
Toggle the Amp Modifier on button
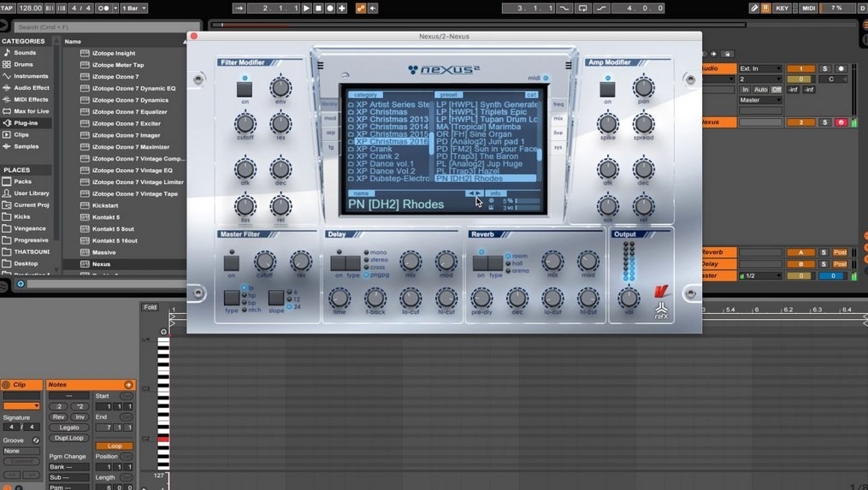(x=607, y=89)
